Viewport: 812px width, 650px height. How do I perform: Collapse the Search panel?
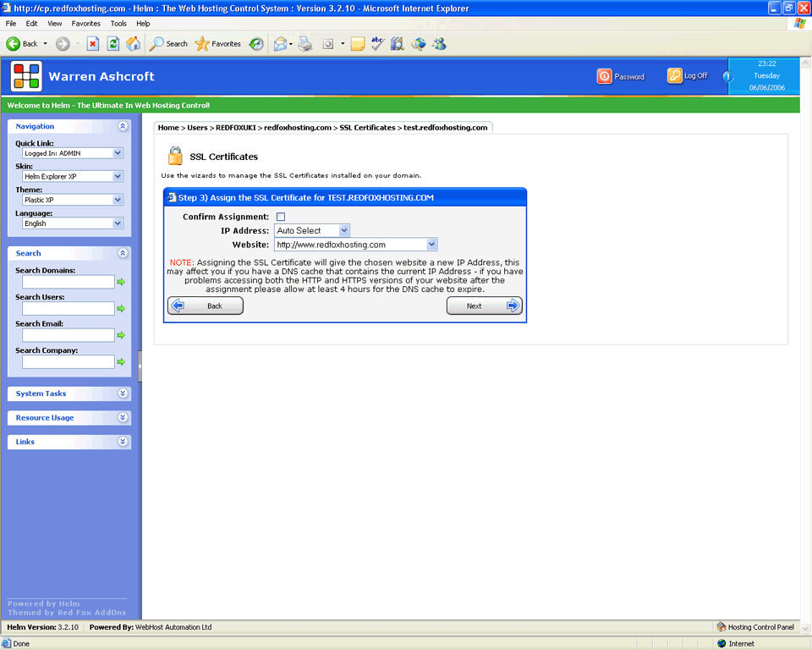tap(123, 253)
